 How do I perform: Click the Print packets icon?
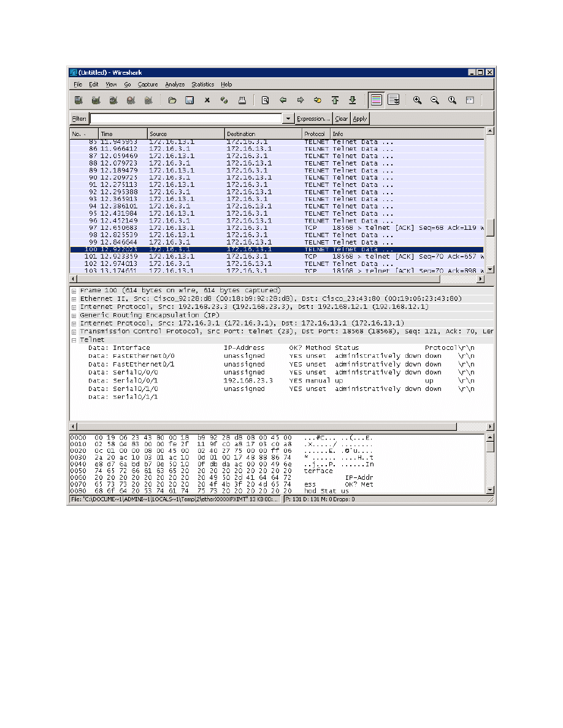242,100
